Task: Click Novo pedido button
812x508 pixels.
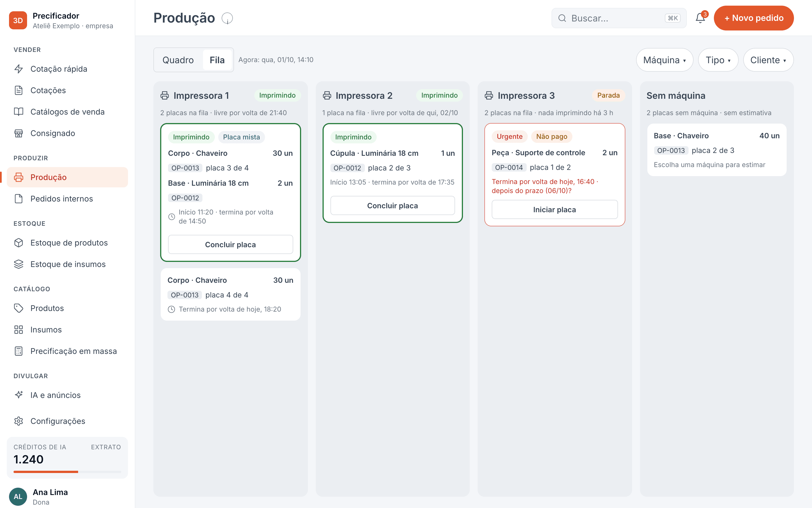Action: tap(754, 18)
